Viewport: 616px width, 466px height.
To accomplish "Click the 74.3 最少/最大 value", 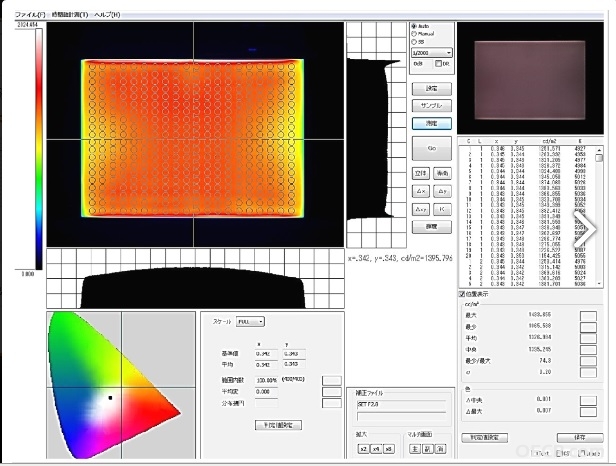I will pyautogui.click(x=545, y=360).
